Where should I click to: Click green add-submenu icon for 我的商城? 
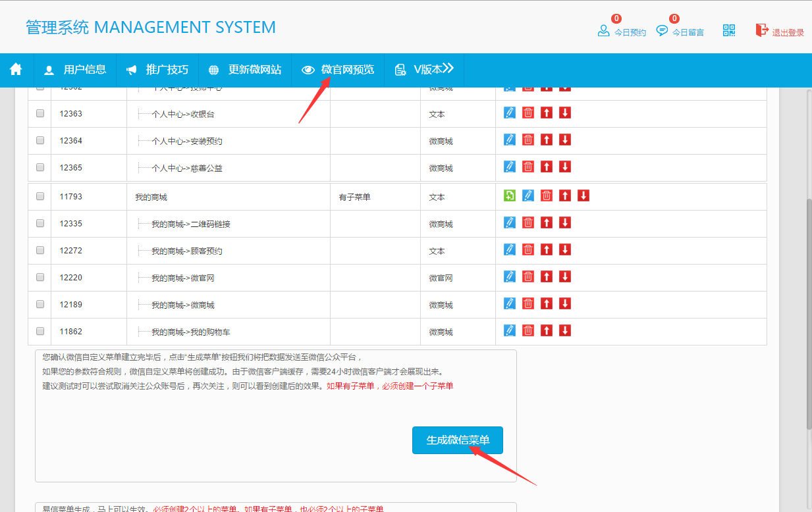[x=509, y=195]
